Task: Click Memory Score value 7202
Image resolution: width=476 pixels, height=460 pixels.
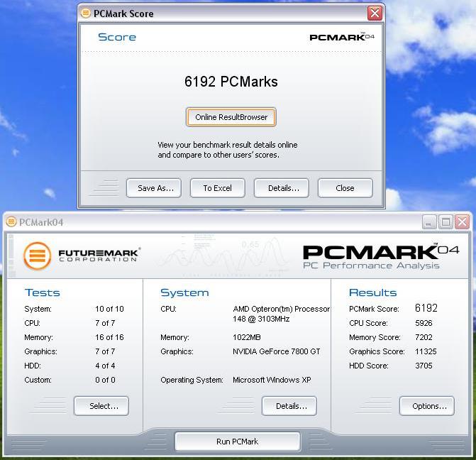Action: click(424, 337)
